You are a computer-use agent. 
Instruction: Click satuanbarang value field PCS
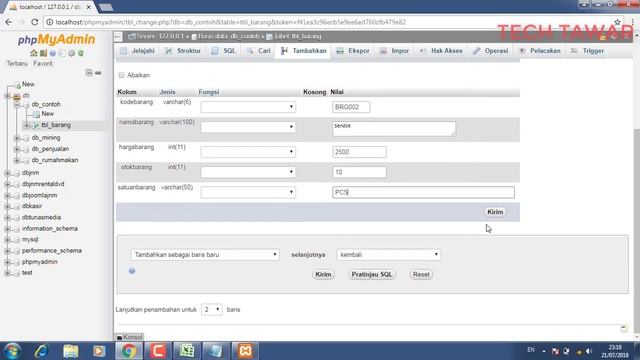pos(423,192)
